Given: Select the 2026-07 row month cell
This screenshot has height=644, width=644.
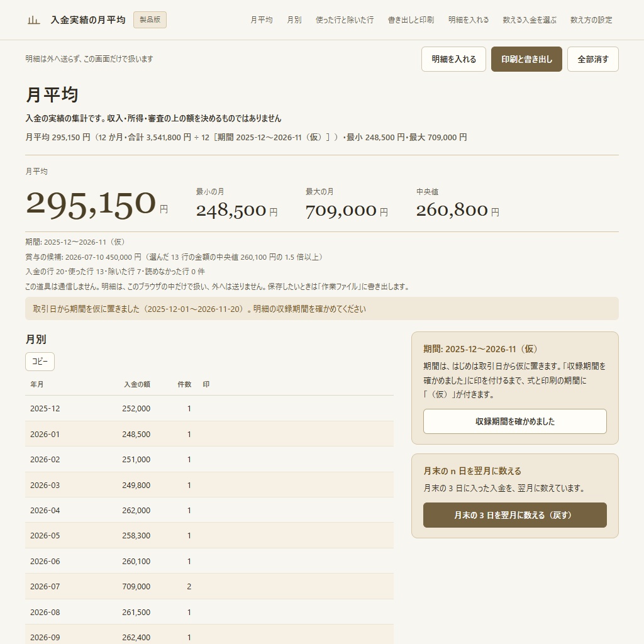Looking at the screenshot, I should 45,587.
